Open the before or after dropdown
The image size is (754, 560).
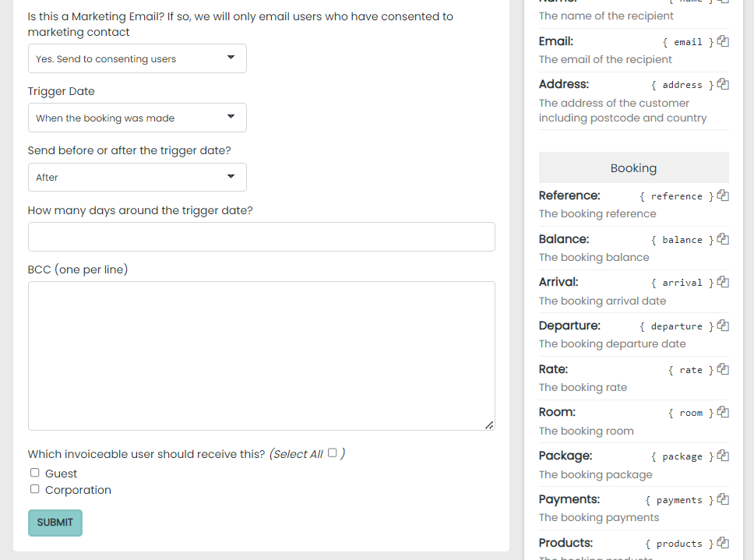(137, 177)
